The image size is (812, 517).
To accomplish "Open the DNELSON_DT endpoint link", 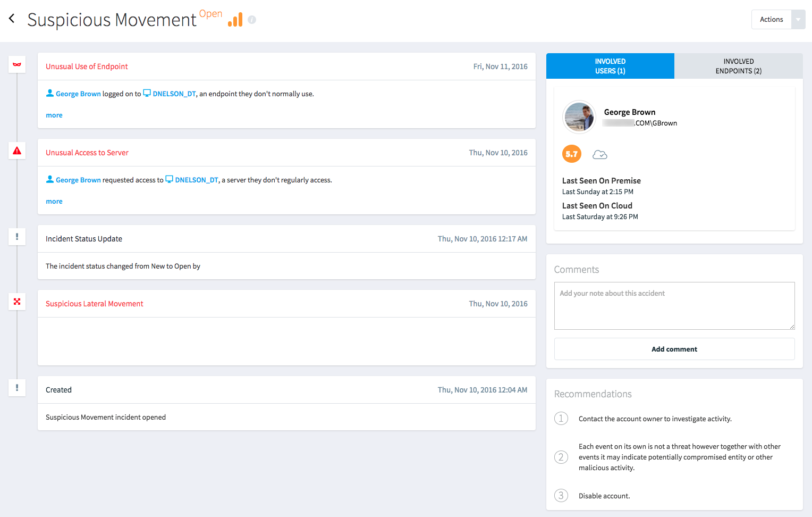I will [x=174, y=93].
